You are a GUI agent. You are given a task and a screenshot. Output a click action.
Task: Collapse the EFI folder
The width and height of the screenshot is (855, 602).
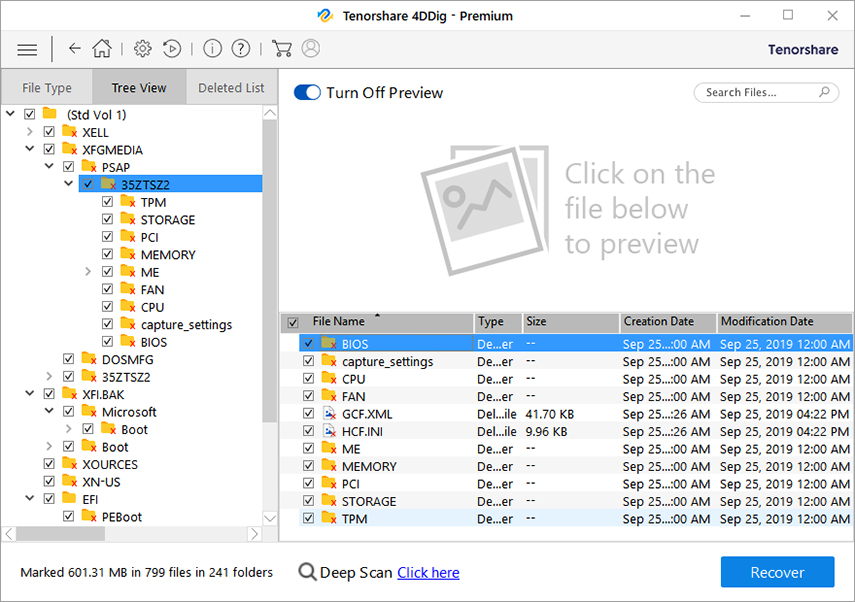[29, 497]
